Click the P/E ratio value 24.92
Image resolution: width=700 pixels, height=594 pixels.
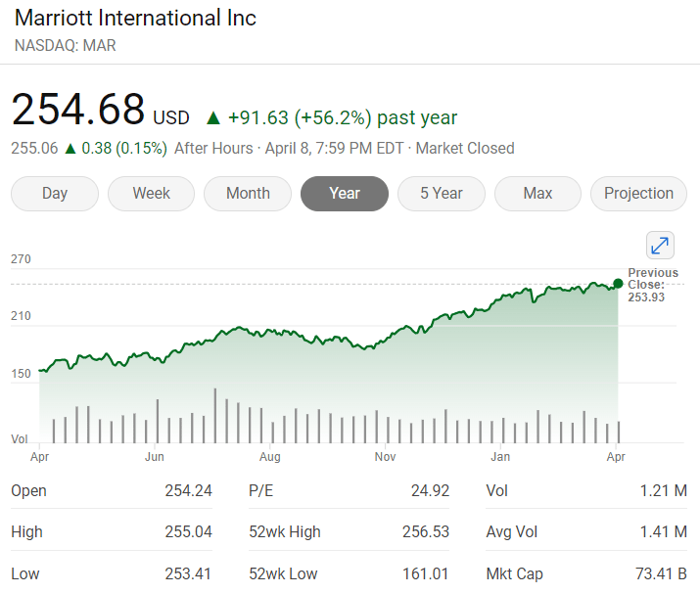[x=430, y=491]
